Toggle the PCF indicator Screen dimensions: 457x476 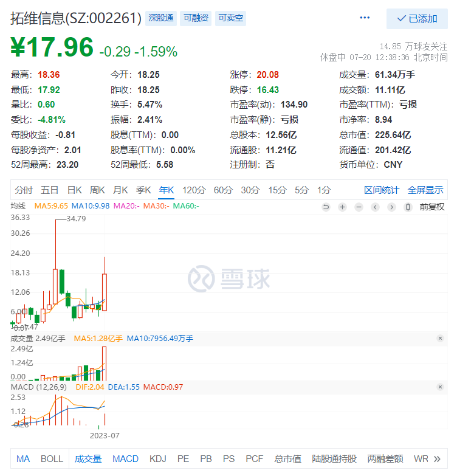(254, 459)
